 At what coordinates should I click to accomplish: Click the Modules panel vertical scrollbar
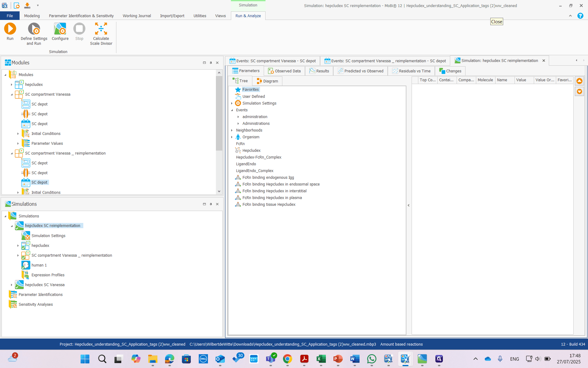pos(219,113)
